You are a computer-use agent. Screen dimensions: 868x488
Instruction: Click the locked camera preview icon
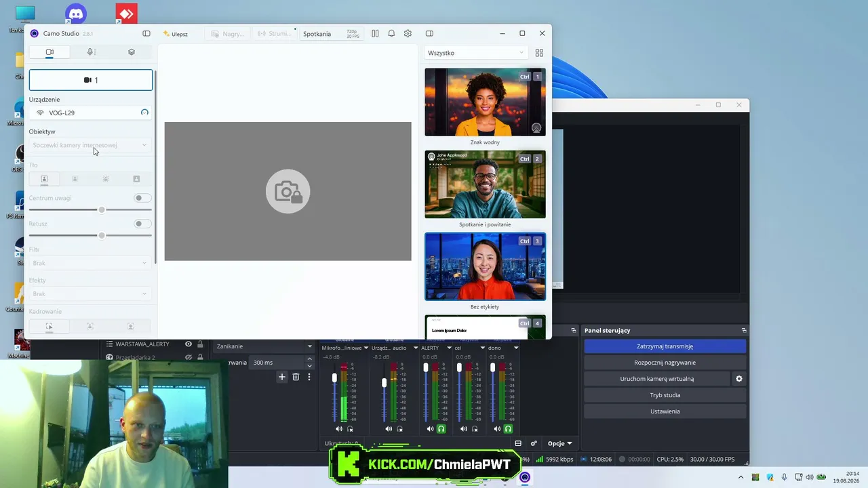tap(288, 191)
